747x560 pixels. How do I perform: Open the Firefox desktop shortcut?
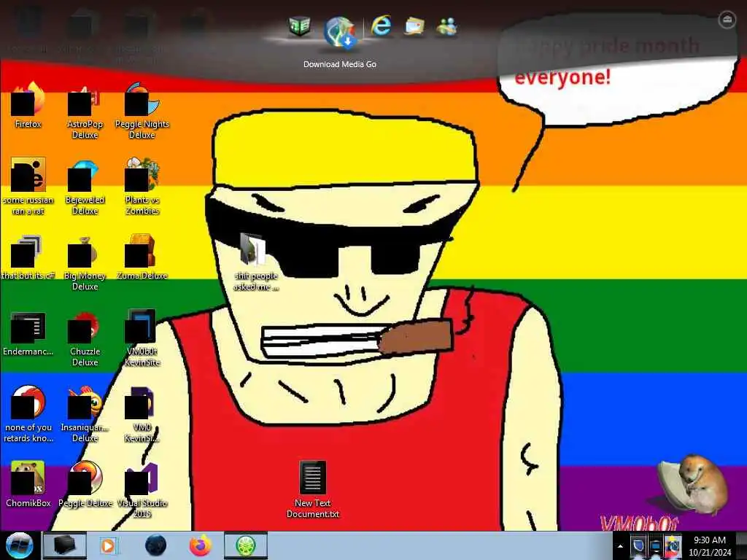click(x=28, y=105)
